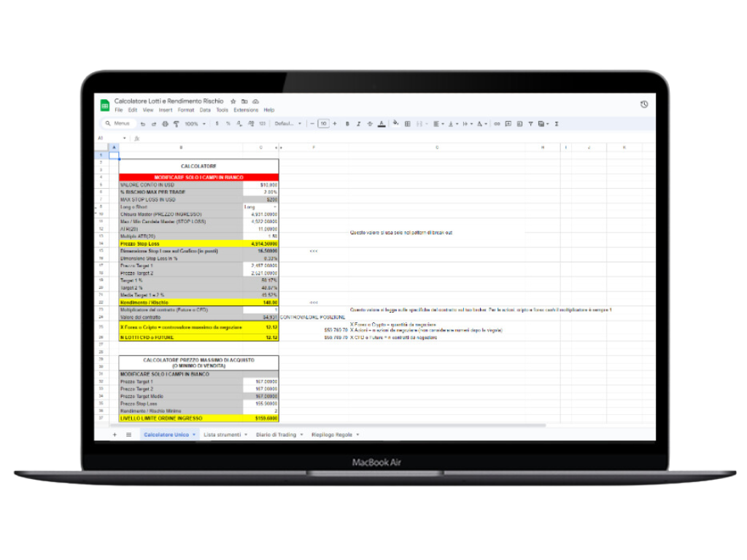Viewport: 747px width, 560px height.
Task: Open the functions sigma menu
Action: click(x=557, y=124)
